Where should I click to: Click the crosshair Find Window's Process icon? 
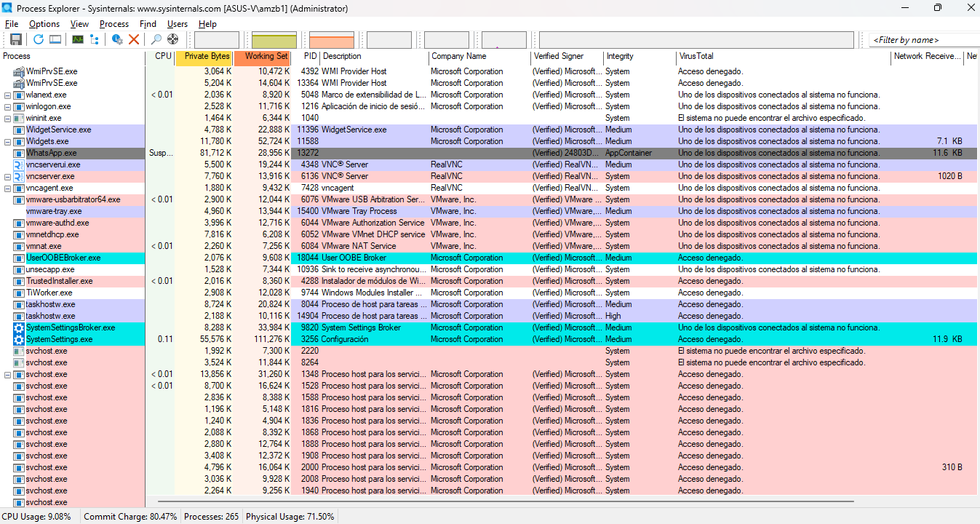[x=172, y=39]
